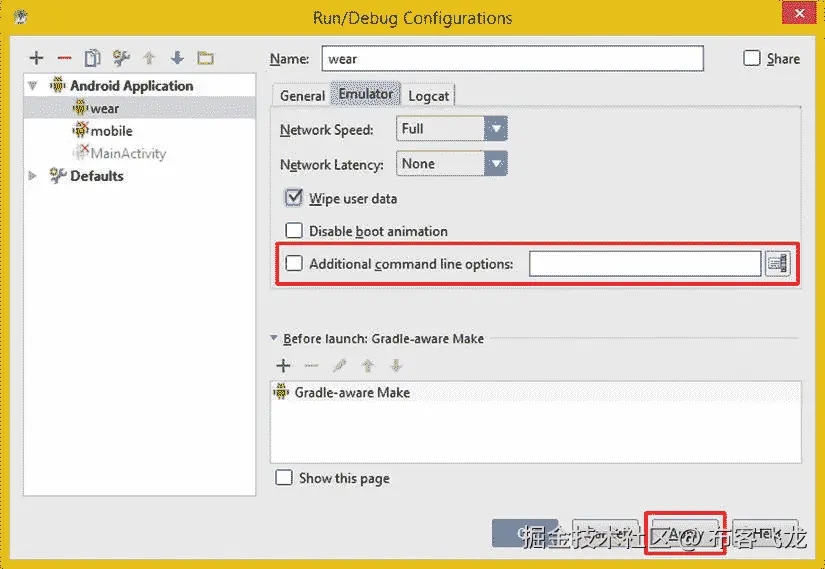Enable Additional command line options checkbox
Image resolution: width=825 pixels, height=569 pixels.
pos(294,263)
